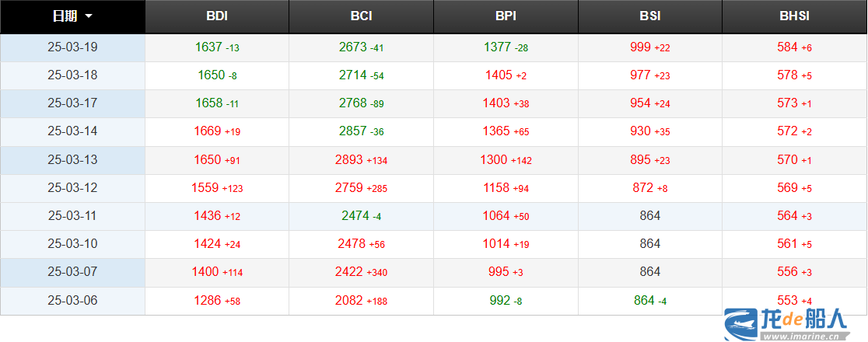Screen dimensions: 868x342
Task: Select the BDI column header
Action: click(x=217, y=16)
